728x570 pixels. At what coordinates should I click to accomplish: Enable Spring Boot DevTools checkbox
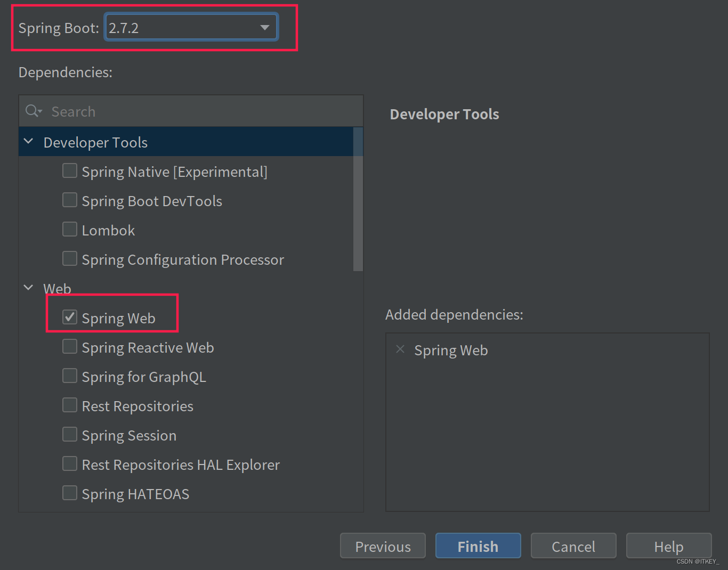click(70, 200)
